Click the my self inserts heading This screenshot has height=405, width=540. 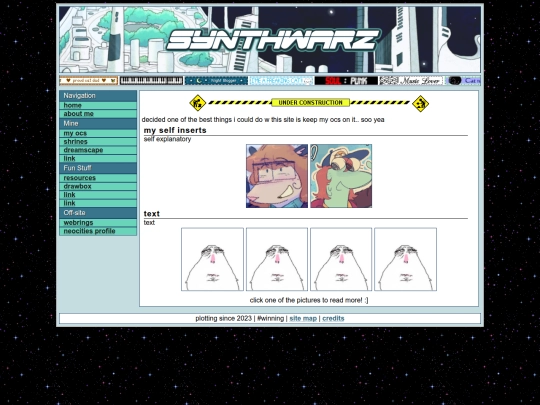click(x=175, y=130)
